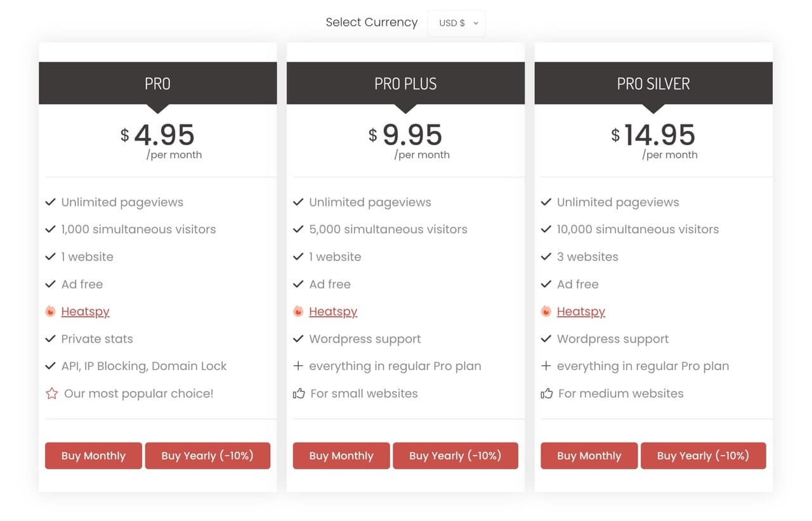This screenshot has height=521, width=812.
Task: Select the PRO PLUS plan header
Action: tap(406, 83)
